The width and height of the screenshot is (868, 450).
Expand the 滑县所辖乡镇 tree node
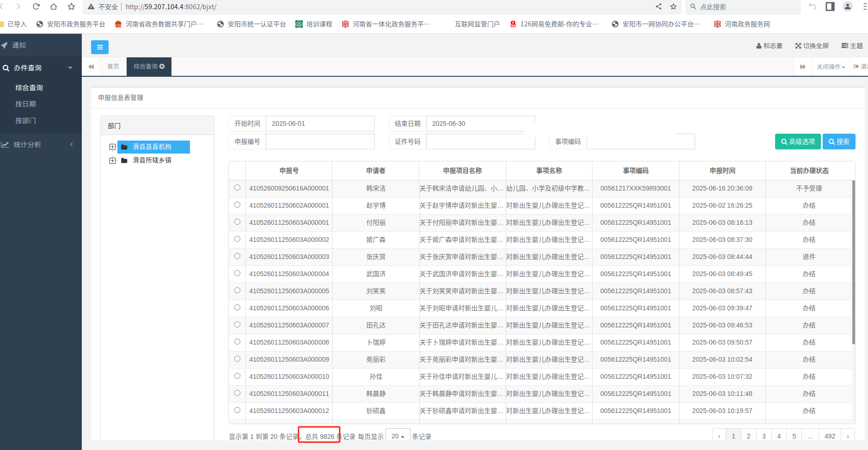point(112,160)
